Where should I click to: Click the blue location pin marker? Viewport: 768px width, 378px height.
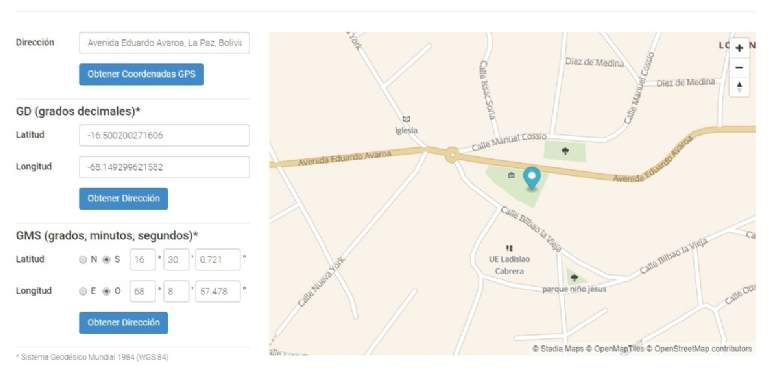point(531,178)
